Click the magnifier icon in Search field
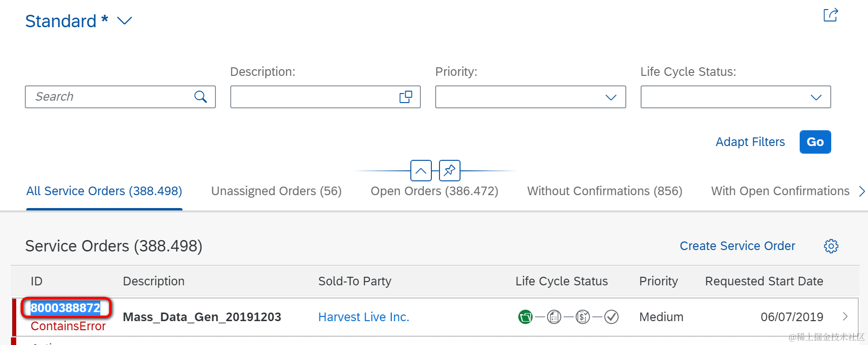Image resolution: width=868 pixels, height=345 pixels. click(201, 97)
